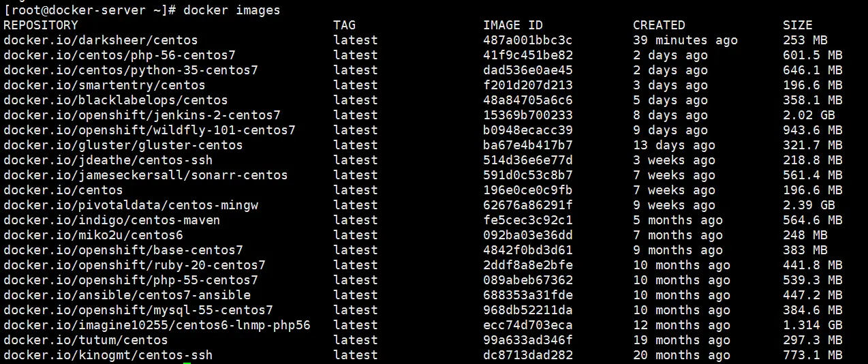Click the IMAGE ID column header

(513, 25)
